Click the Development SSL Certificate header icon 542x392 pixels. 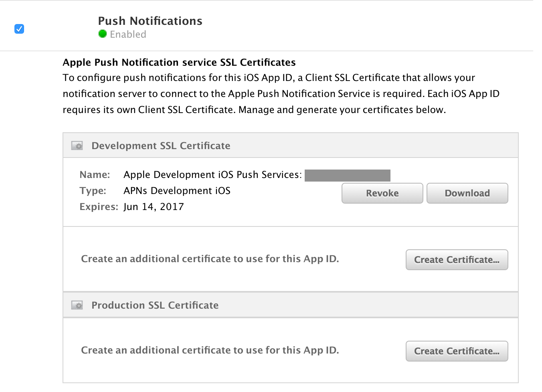(x=77, y=145)
